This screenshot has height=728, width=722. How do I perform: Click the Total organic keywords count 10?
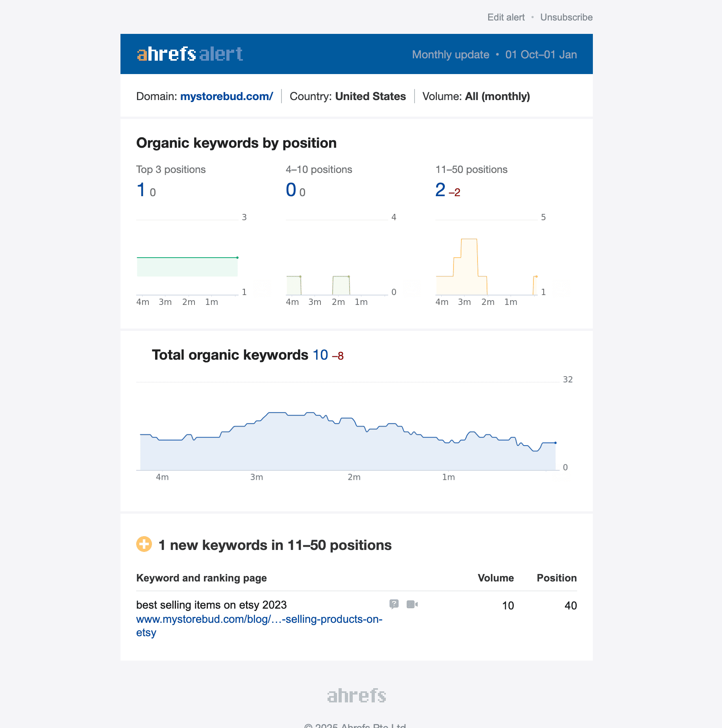pyautogui.click(x=320, y=355)
